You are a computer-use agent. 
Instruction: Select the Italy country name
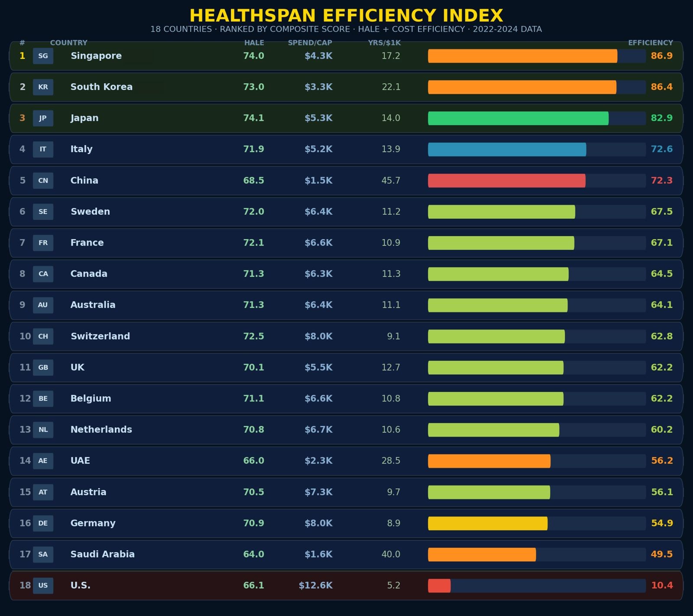tap(81, 149)
